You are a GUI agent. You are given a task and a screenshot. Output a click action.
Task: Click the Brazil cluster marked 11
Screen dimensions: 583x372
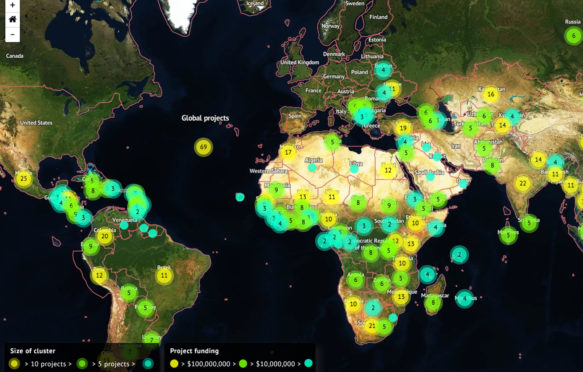pyautogui.click(x=164, y=276)
